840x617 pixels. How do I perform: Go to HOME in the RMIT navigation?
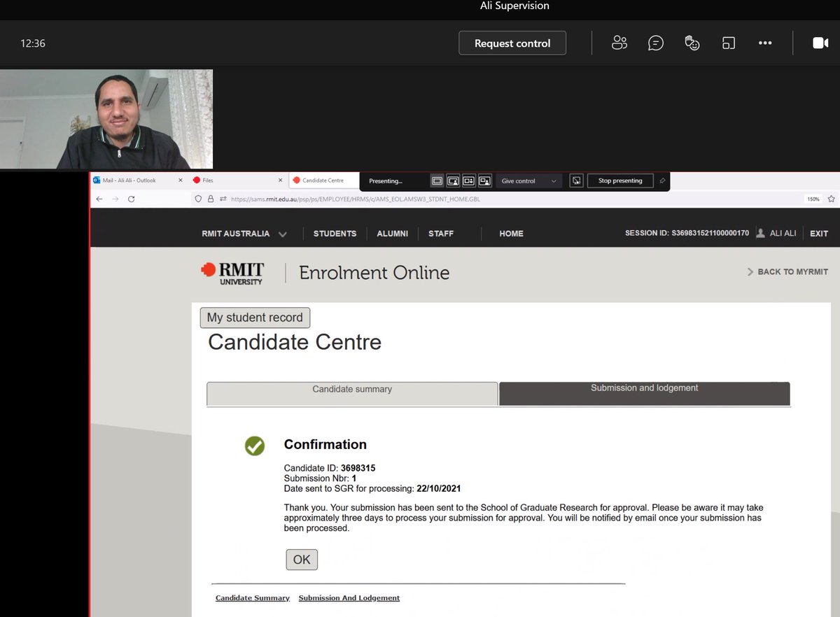[511, 234]
